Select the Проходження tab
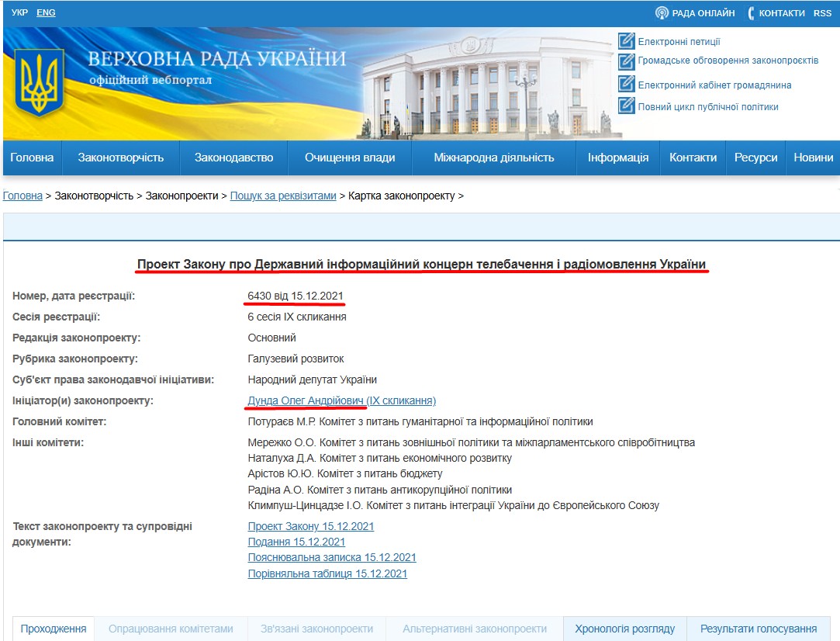The image size is (840, 641). pyautogui.click(x=54, y=629)
